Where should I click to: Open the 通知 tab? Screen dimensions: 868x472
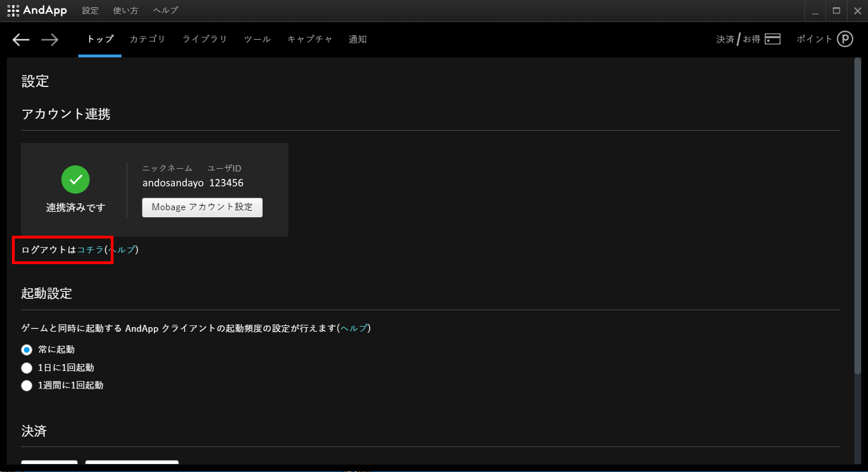[357, 39]
